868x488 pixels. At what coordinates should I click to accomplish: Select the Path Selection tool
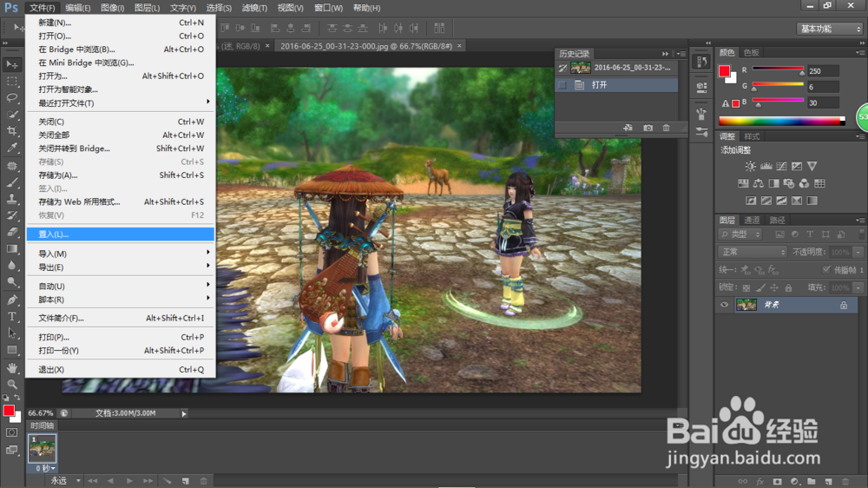(11, 333)
